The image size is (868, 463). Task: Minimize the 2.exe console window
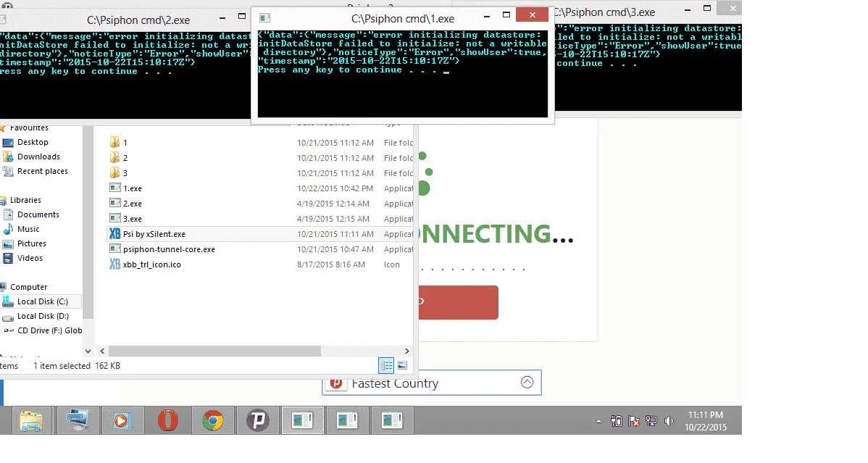point(222,17)
